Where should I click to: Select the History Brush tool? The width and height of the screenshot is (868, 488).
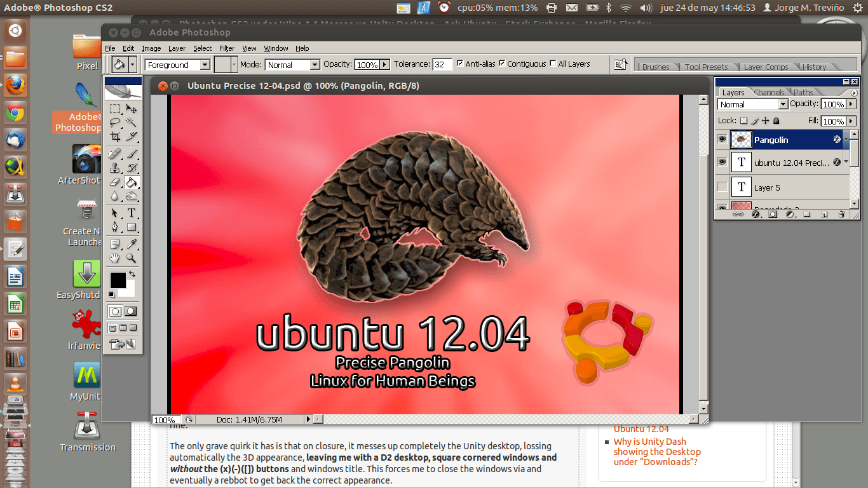pos(132,168)
